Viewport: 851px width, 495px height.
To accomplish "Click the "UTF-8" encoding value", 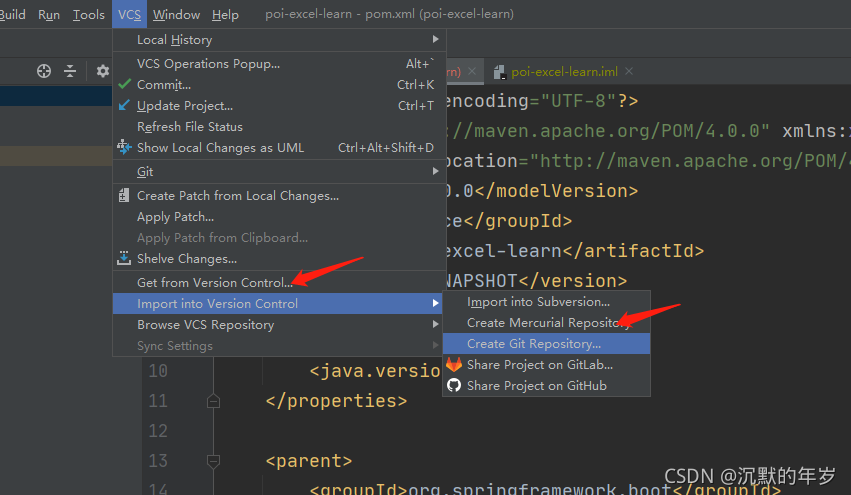I will click(x=579, y=101).
